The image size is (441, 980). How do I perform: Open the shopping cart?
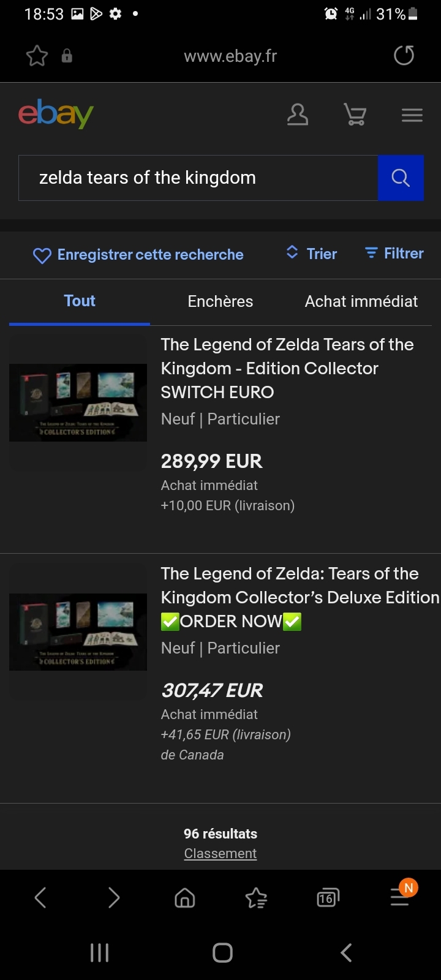pos(355,115)
